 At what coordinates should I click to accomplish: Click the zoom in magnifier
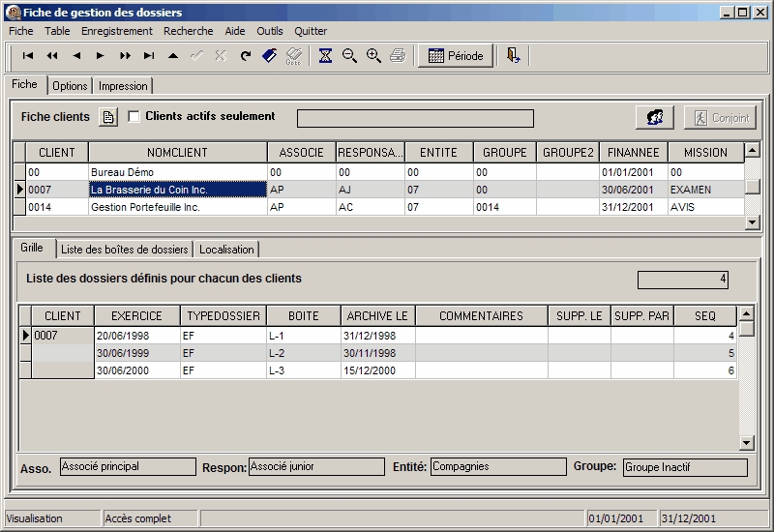[373, 56]
